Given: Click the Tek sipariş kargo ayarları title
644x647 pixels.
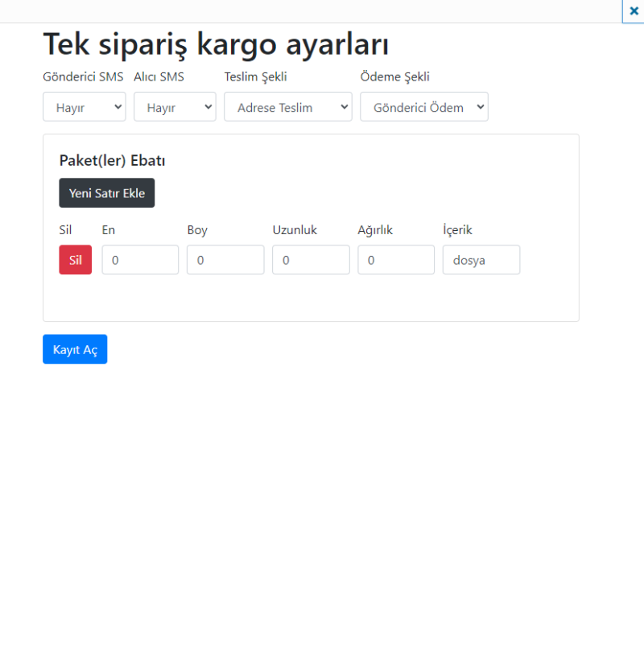Looking at the screenshot, I should point(216,44).
